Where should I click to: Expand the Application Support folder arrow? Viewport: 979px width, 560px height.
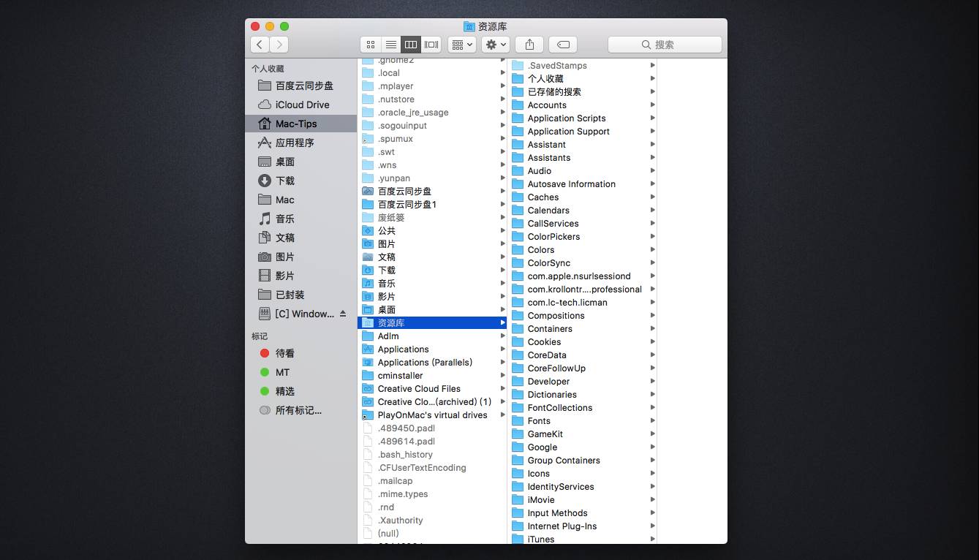pos(652,132)
